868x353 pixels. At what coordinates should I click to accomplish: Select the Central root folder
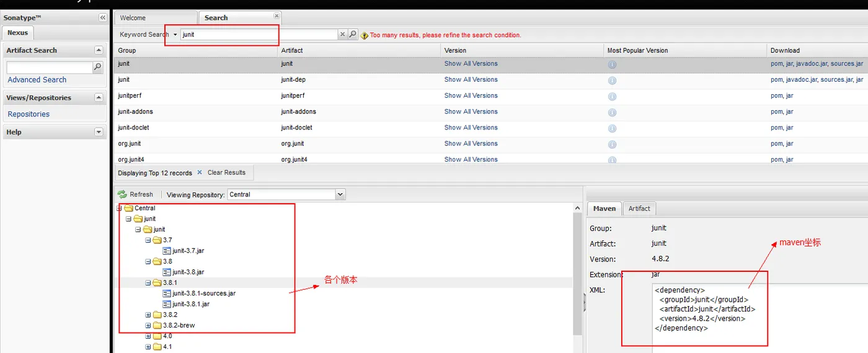click(144, 208)
